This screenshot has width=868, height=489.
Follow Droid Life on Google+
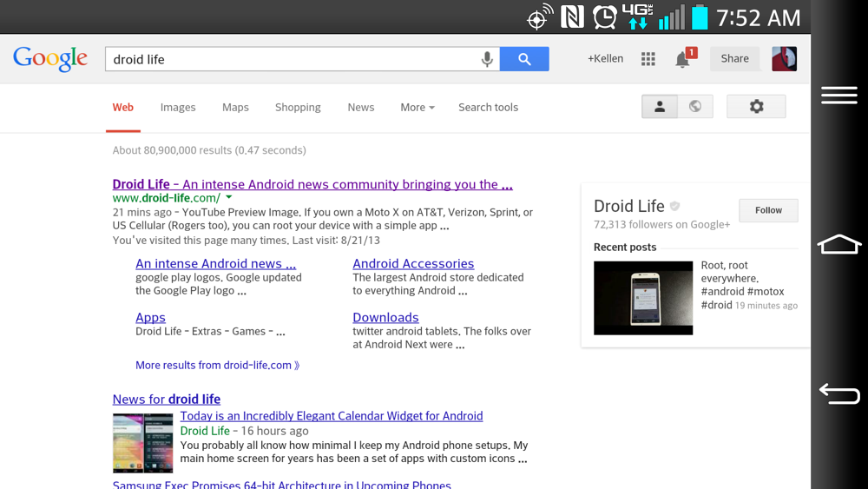(x=768, y=210)
